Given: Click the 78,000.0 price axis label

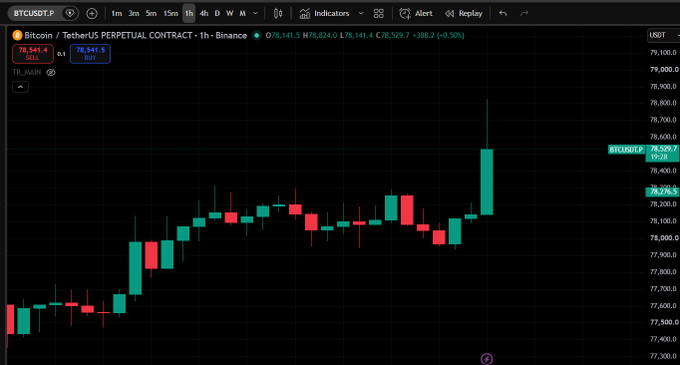Looking at the screenshot, I should [664, 238].
